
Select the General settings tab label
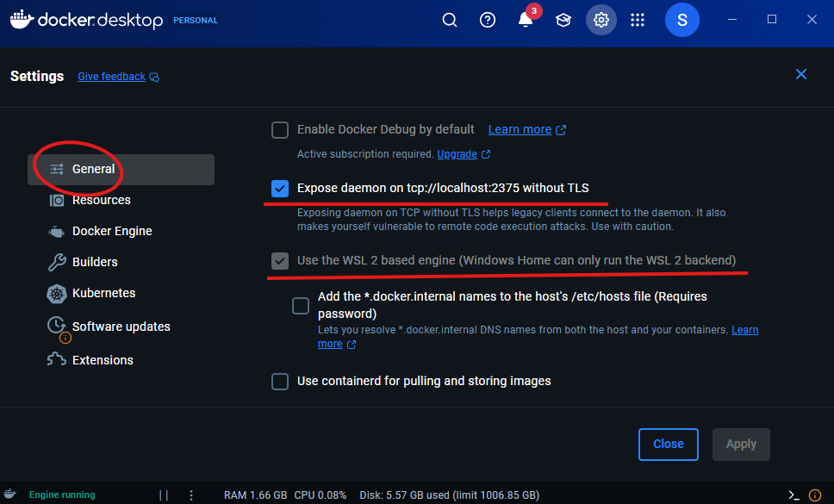click(x=94, y=169)
